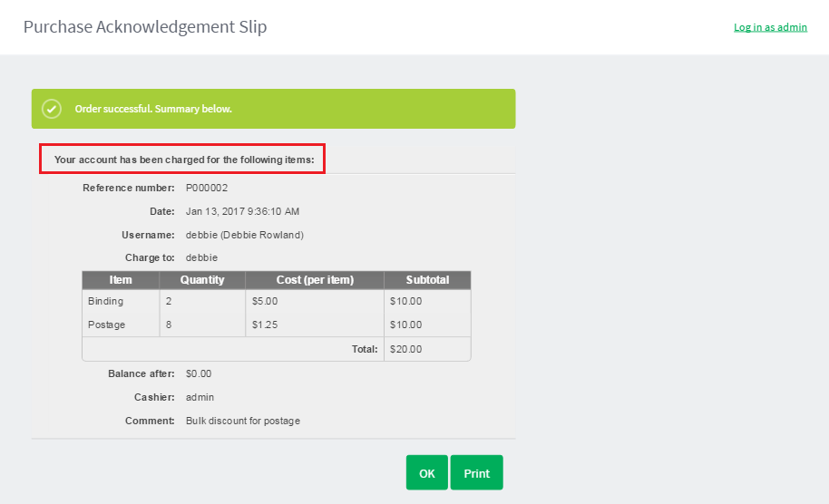Click the $20.00 total amount

coord(405,349)
